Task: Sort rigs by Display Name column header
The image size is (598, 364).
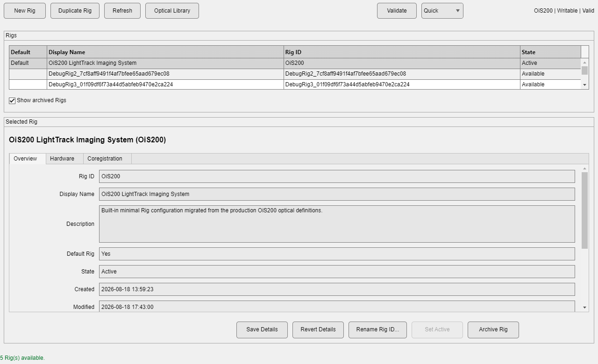Action: tap(165, 52)
